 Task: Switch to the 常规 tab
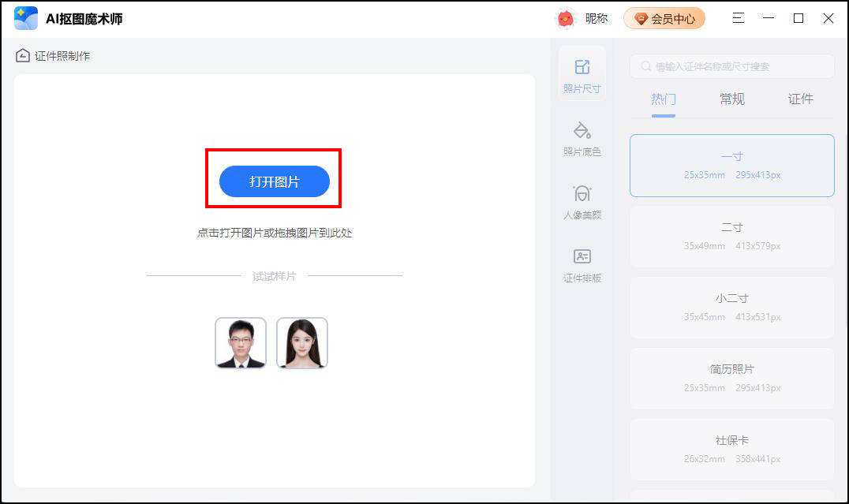tap(732, 99)
